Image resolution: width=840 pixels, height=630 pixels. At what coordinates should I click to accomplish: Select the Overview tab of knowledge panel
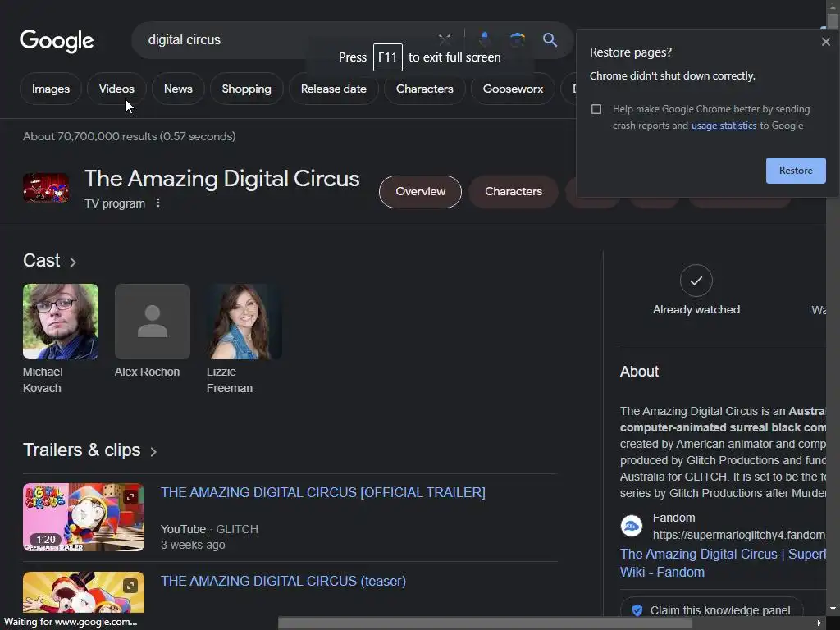click(x=420, y=192)
